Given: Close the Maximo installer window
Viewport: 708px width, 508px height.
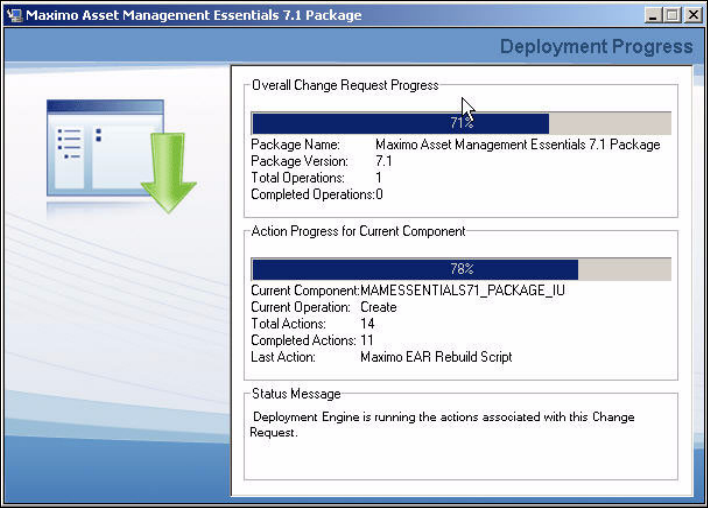Looking at the screenshot, I should [693, 15].
